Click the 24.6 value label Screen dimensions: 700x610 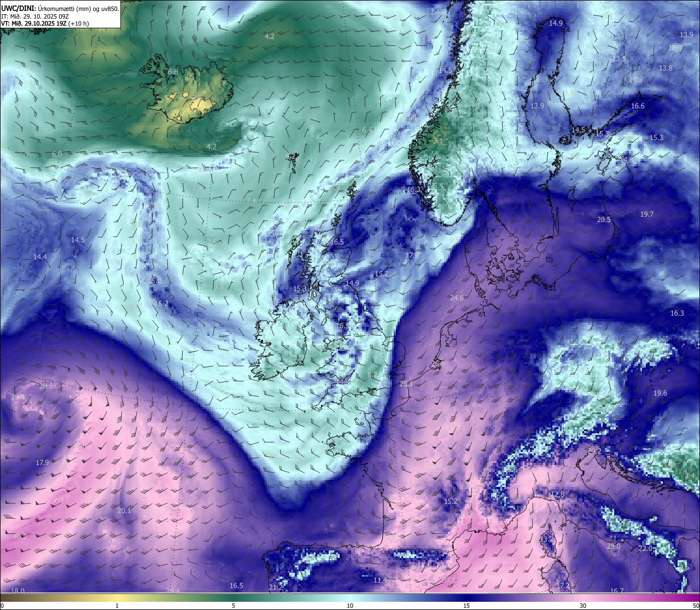[x=457, y=298]
